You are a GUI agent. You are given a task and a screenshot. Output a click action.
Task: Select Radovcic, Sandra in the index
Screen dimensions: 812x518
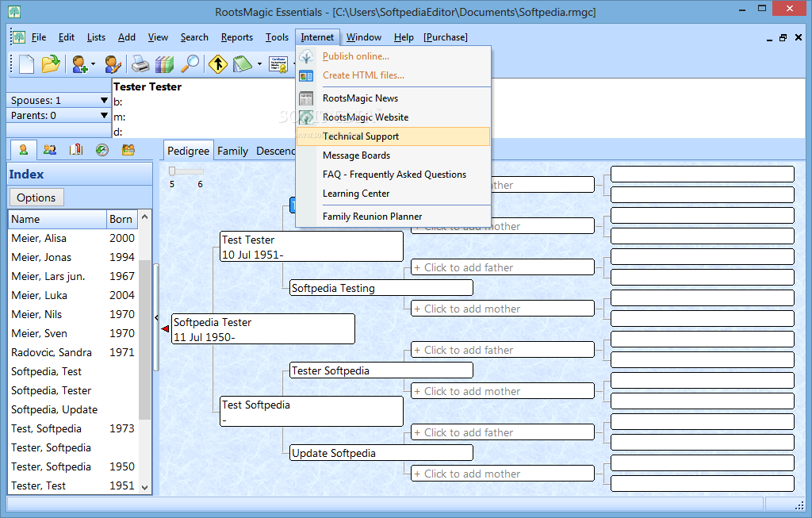pyautogui.click(x=73, y=352)
